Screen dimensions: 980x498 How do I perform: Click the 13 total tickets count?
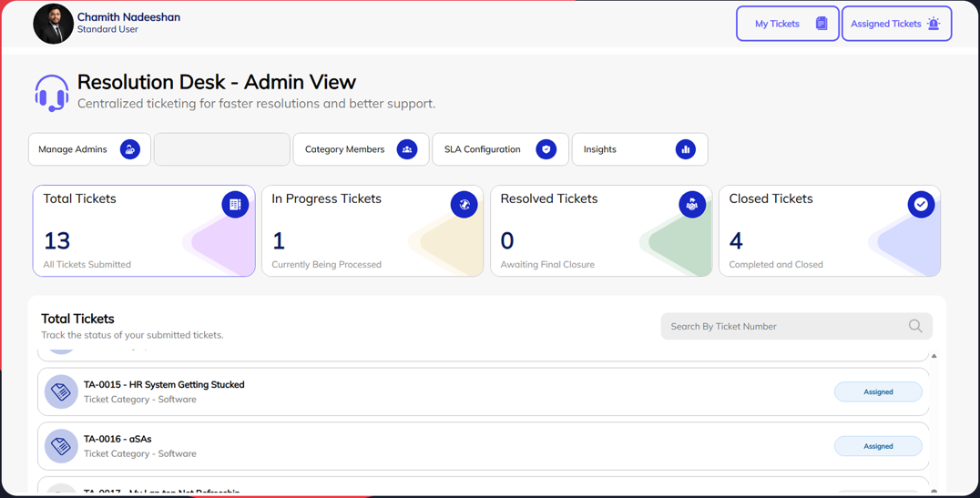click(56, 240)
